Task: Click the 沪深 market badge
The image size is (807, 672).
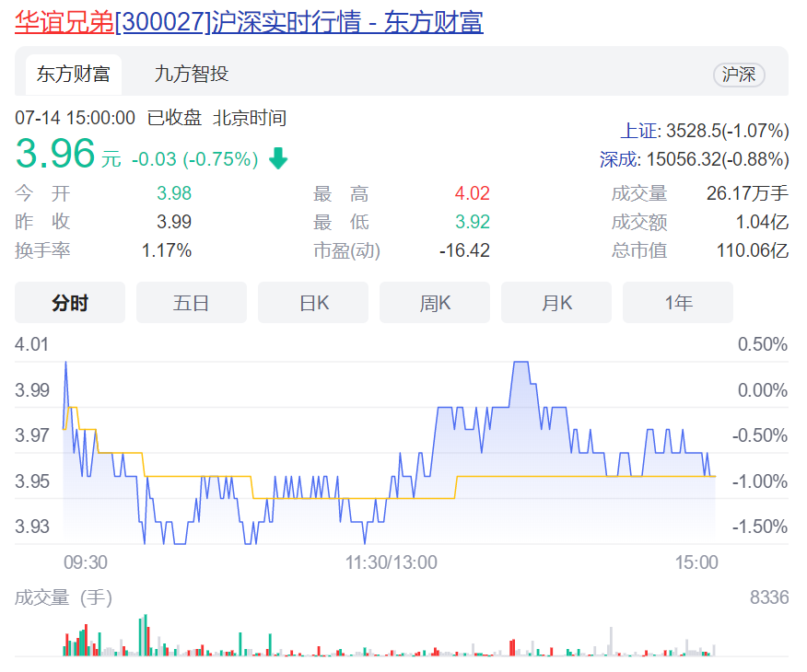Action: tap(739, 75)
